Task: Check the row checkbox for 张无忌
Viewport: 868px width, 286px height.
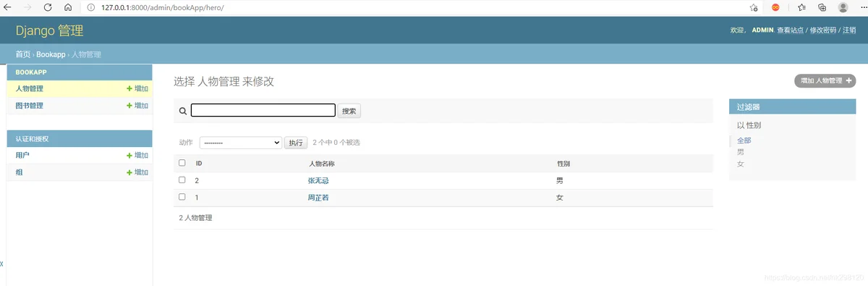Action: pos(182,180)
